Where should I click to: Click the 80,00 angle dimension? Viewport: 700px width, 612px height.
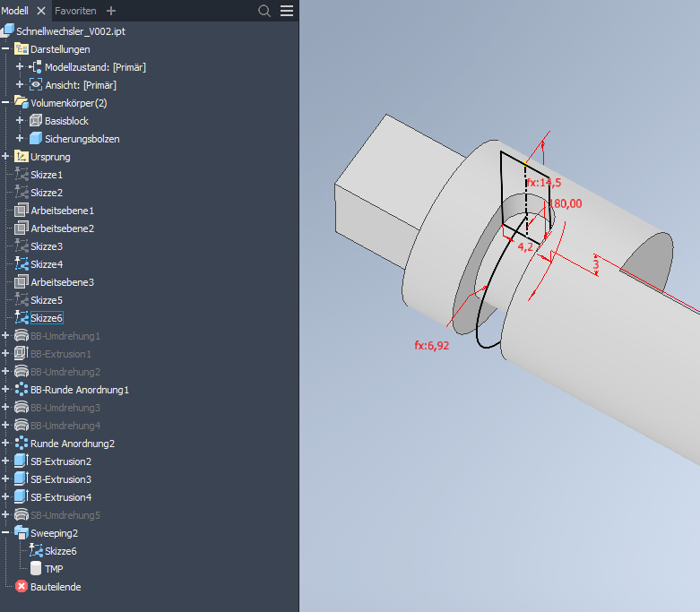[568, 203]
